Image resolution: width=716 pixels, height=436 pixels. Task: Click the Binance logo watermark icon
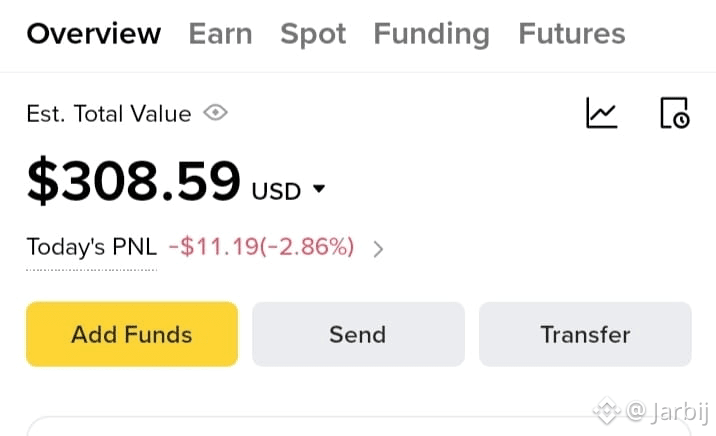click(x=606, y=410)
